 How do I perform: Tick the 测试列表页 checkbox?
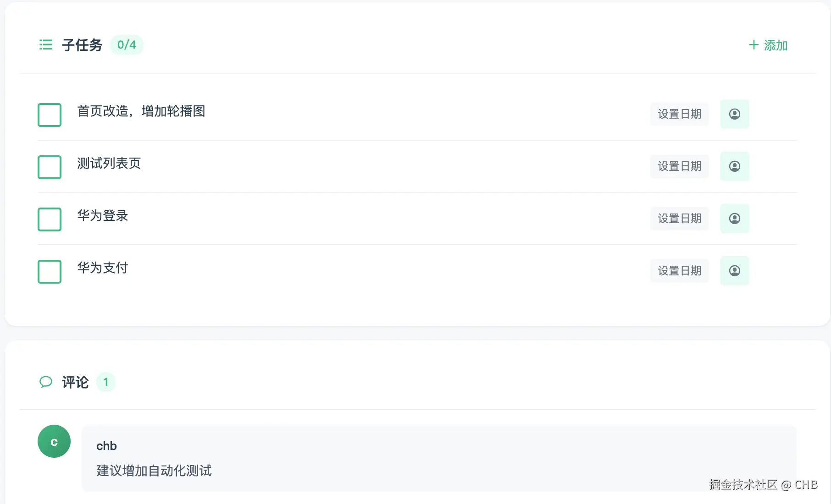pyautogui.click(x=50, y=167)
